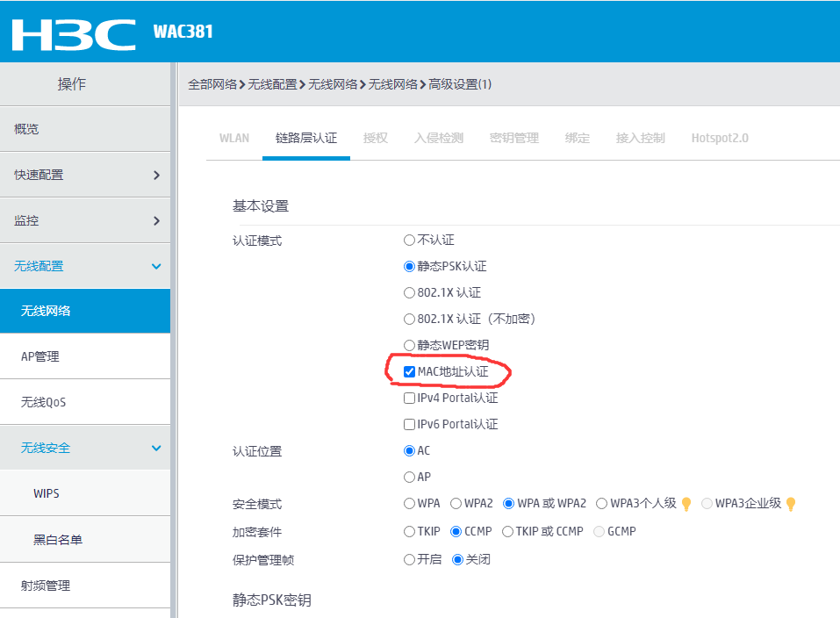Open 快速配置 menu item
The height and width of the screenshot is (618, 840).
85,176
